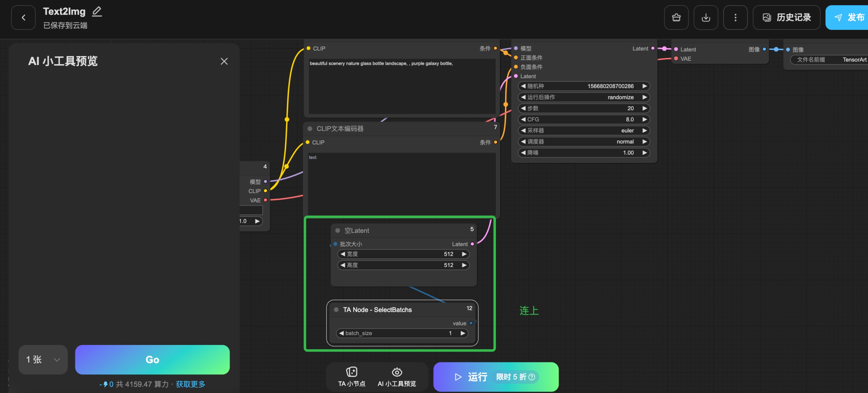Toggle AI 小工具预览 eye icon
Viewport: 868px width, 393px height.
point(397,372)
